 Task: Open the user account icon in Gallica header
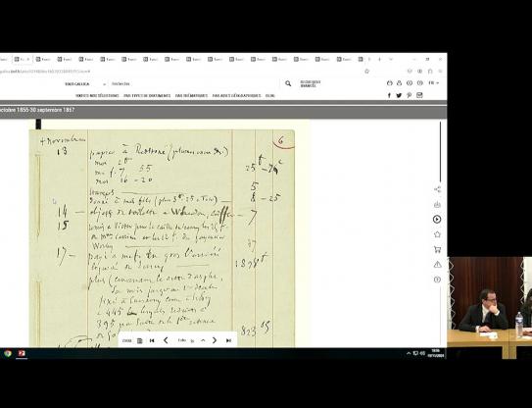click(x=400, y=83)
